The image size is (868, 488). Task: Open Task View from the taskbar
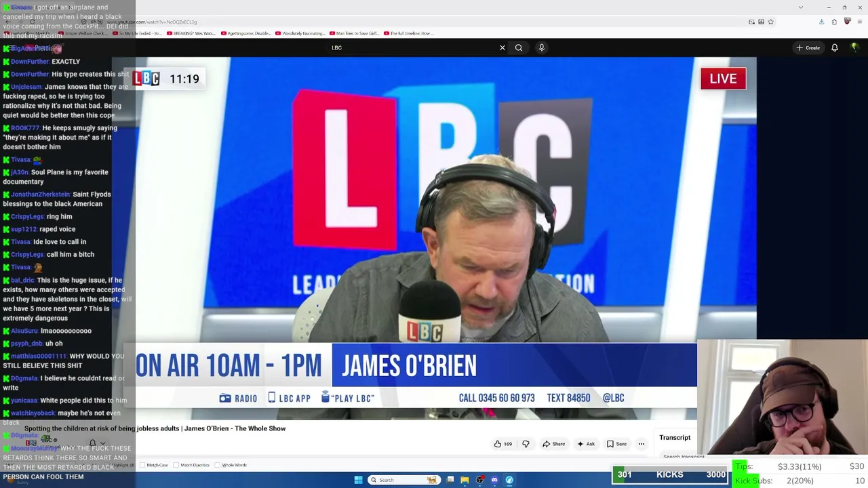click(x=450, y=480)
